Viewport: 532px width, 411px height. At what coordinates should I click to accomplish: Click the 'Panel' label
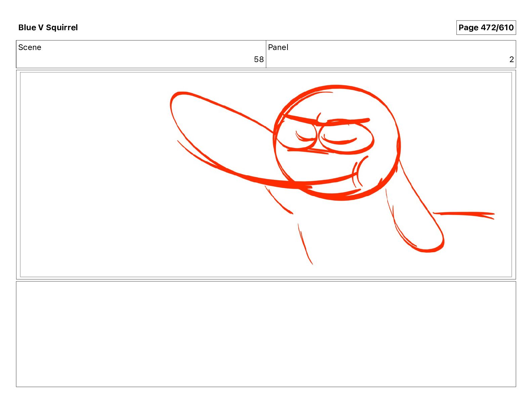278,47
